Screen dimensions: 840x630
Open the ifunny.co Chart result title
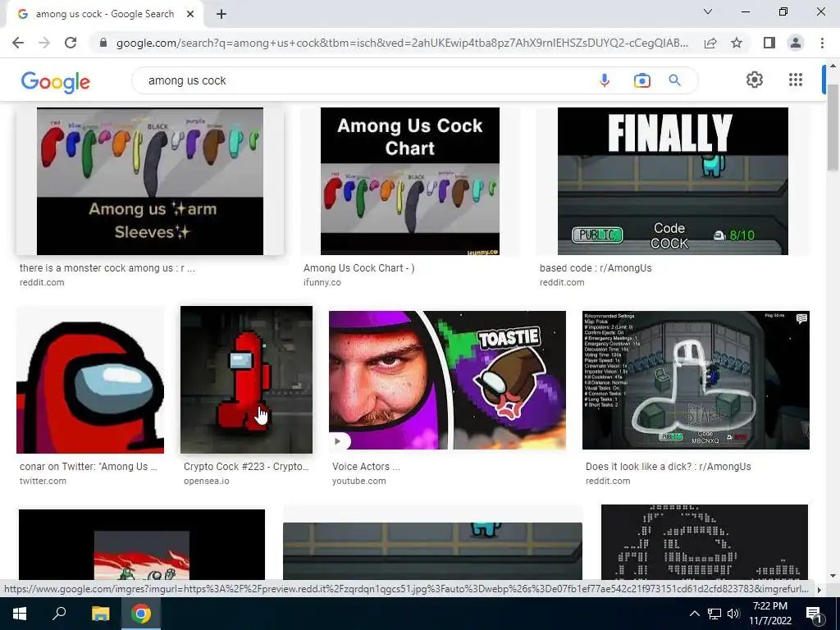358,268
